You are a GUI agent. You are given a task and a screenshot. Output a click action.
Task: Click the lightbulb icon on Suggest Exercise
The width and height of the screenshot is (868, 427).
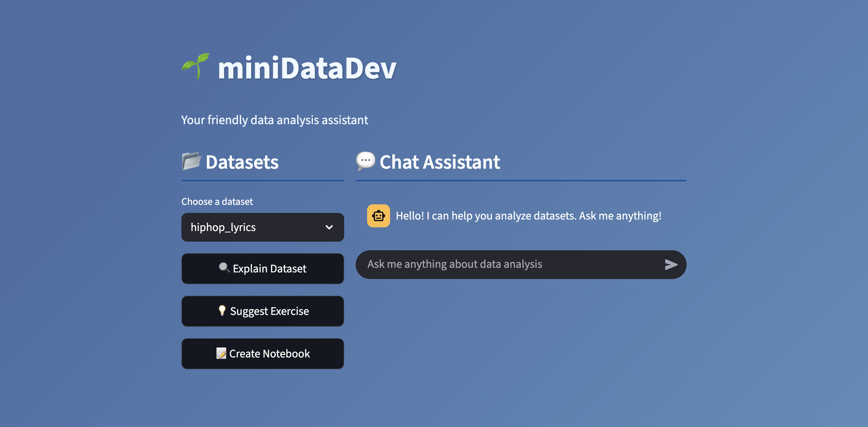point(222,311)
